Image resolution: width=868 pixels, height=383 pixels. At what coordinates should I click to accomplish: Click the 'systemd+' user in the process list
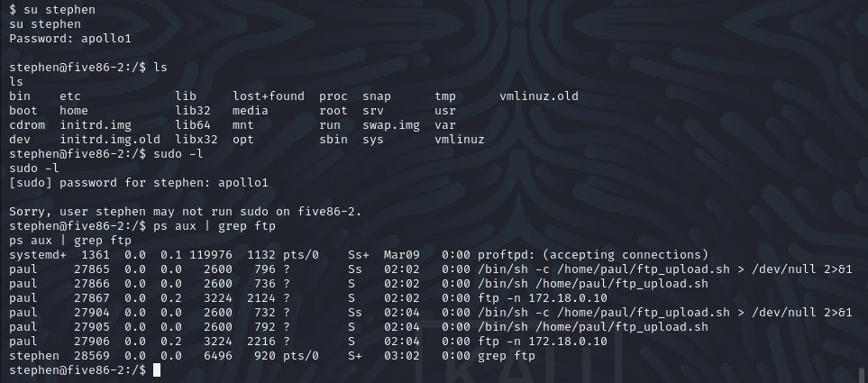point(38,255)
